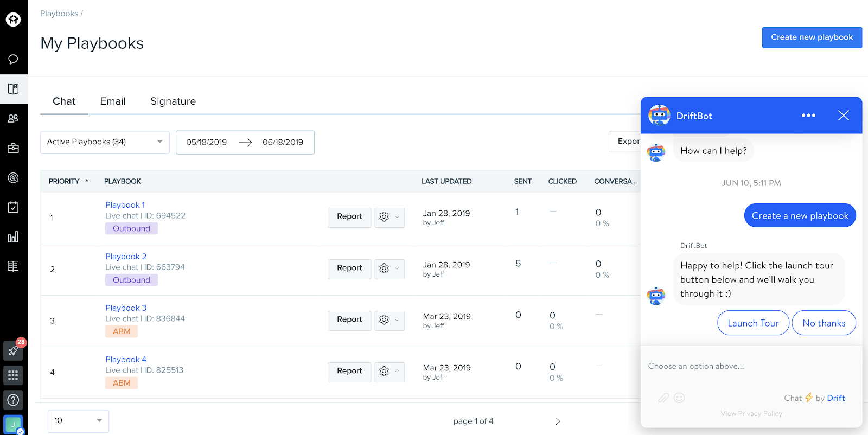This screenshot has height=435, width=868.
Task: Open Playbooks book icon in sidebar
Action: [x=14, y=89]
